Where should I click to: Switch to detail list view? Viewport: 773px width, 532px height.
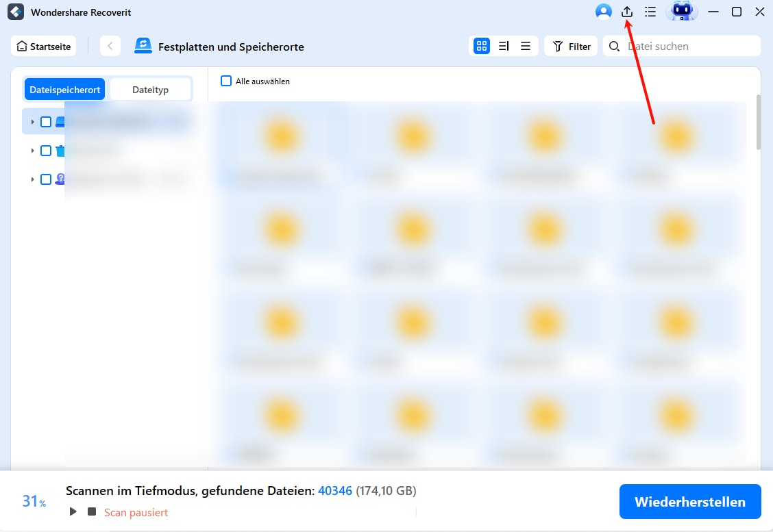tap(504, 46)
